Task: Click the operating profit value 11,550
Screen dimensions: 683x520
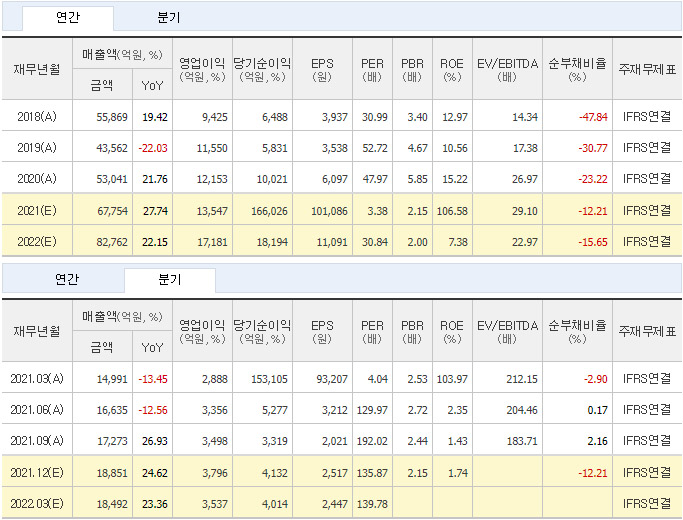Action: 212,148
